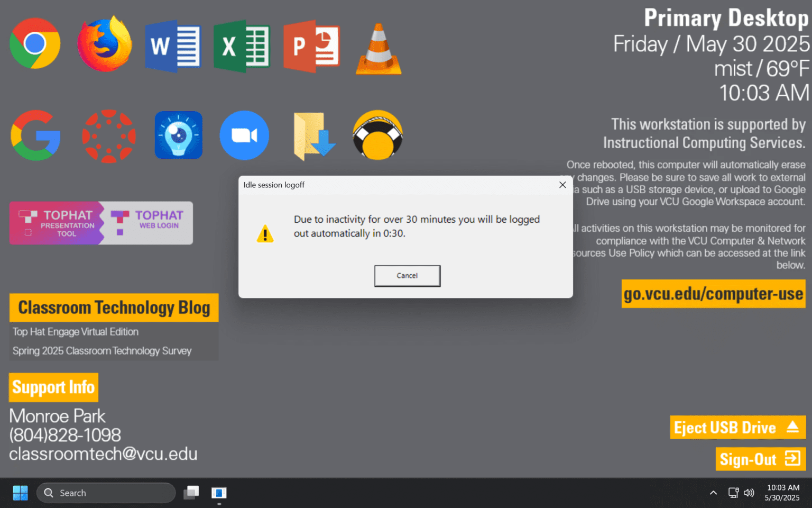Click the taskbar Search box

tap(106, 493)
